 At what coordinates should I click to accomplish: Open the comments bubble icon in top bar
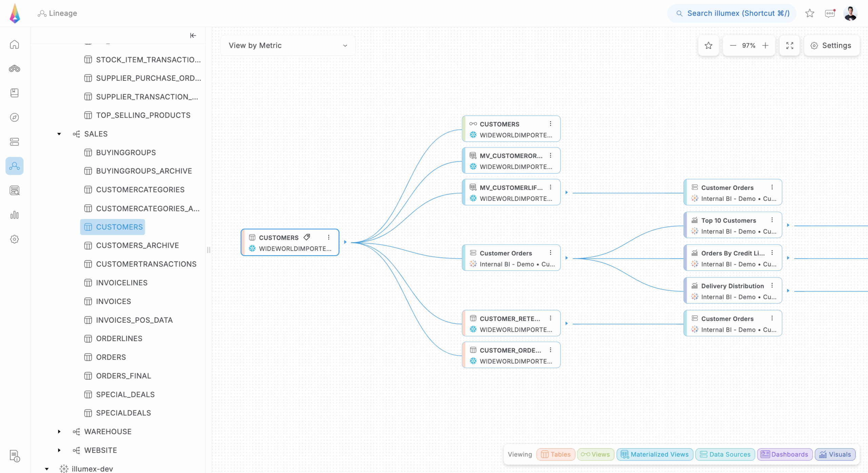[x=830, y=13]
